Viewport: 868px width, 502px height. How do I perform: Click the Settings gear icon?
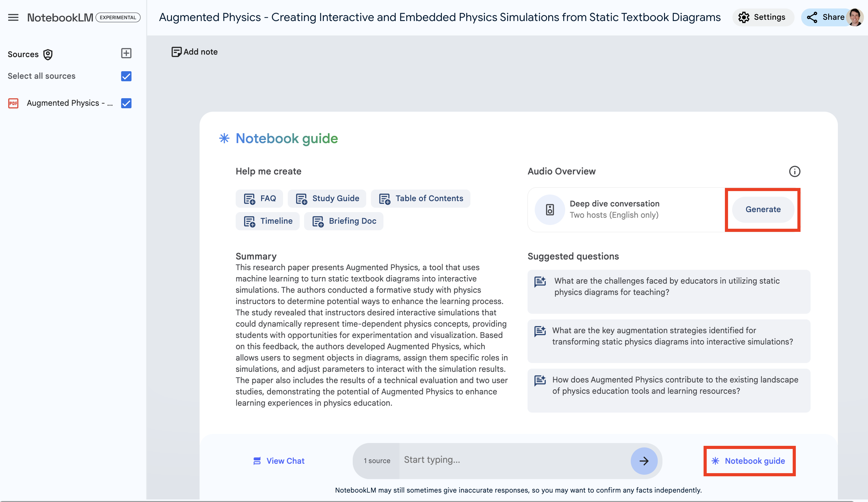tap(744, 17)
